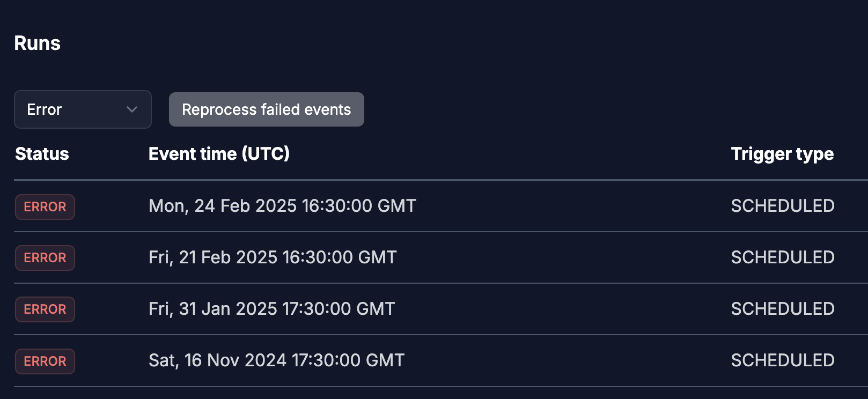Select the Sat, 16 Nov 2024 17:30:00 run

[x=276, y=360]
